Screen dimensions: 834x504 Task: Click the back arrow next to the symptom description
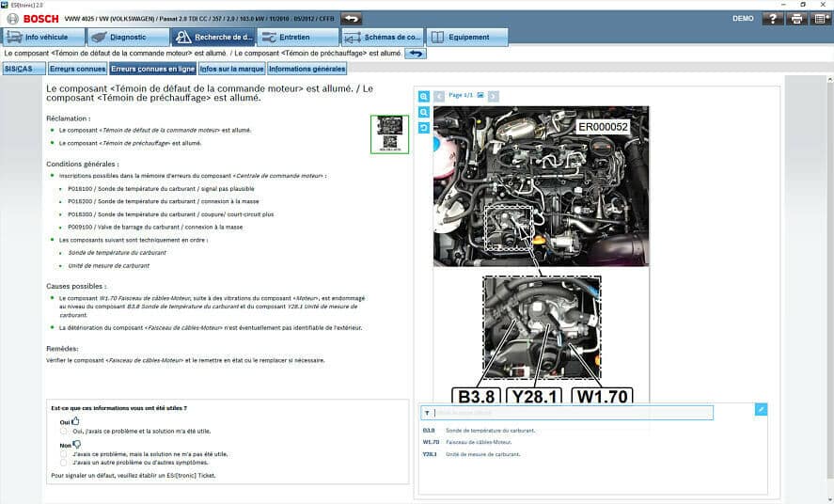pyautogui.click(x=416, y=54)
